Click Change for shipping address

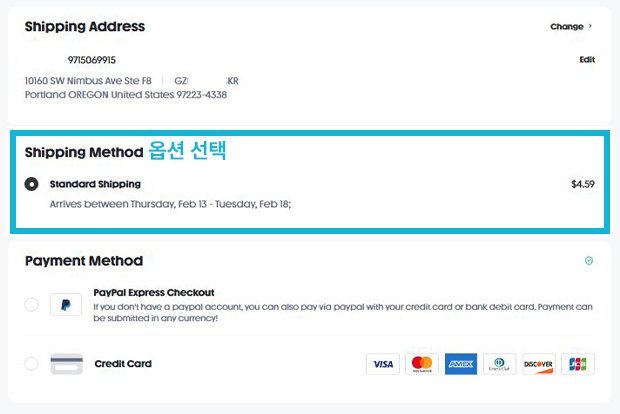pos(567,26)
